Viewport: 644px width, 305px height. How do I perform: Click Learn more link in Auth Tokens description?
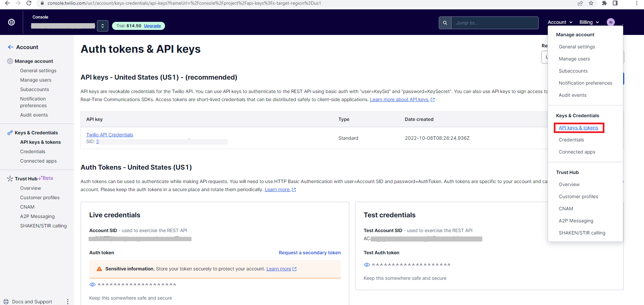[277, 189]
